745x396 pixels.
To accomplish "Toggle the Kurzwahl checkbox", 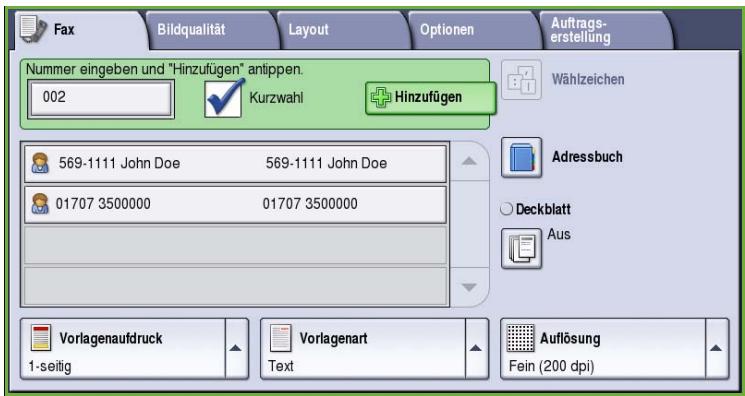I will click(x=223, y=99).
